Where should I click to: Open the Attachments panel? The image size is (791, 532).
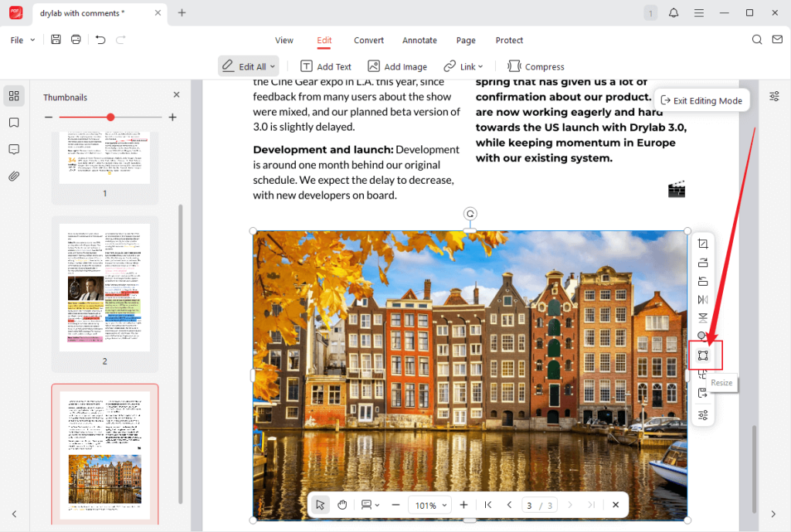(x=14, y=176)
